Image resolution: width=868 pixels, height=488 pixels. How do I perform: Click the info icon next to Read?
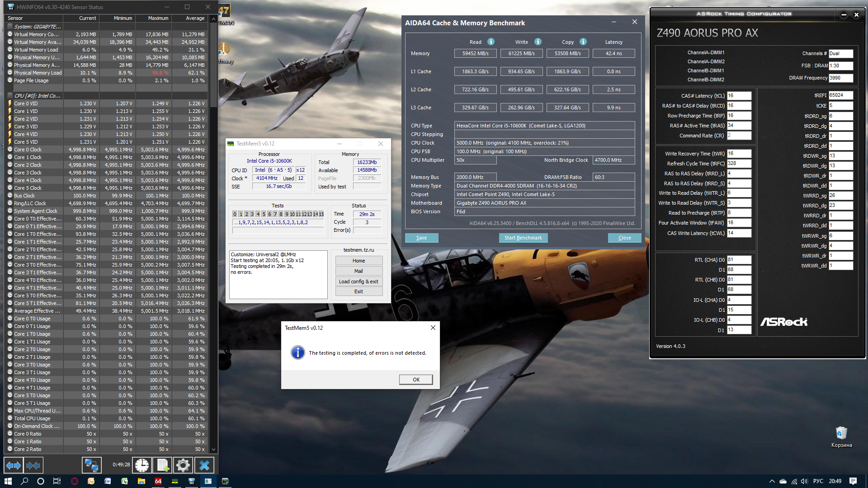click(491, 42)
